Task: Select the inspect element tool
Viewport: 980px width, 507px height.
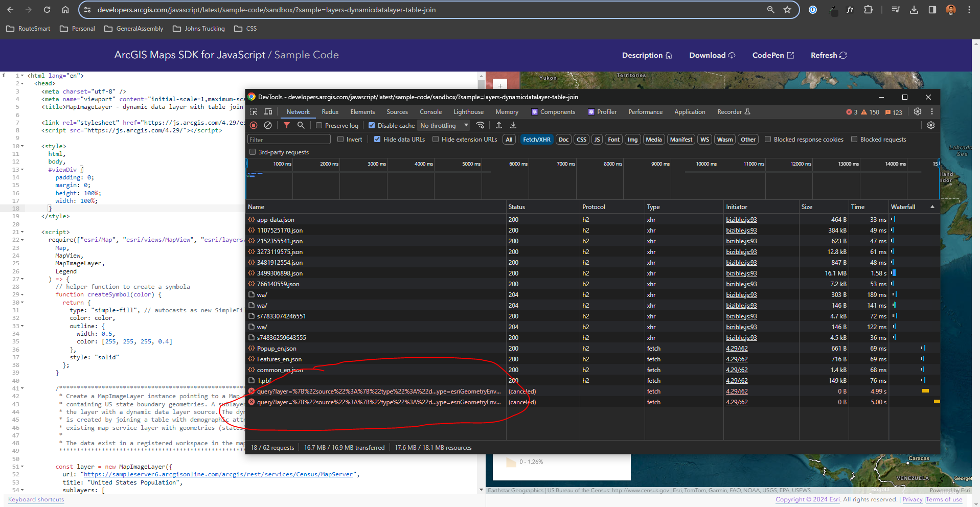Action: point(253,111)
